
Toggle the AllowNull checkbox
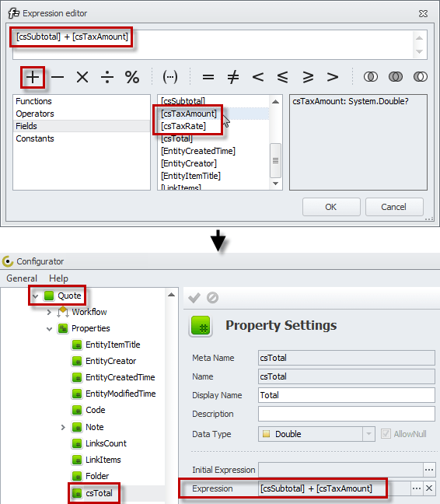[x=386, y=433]
